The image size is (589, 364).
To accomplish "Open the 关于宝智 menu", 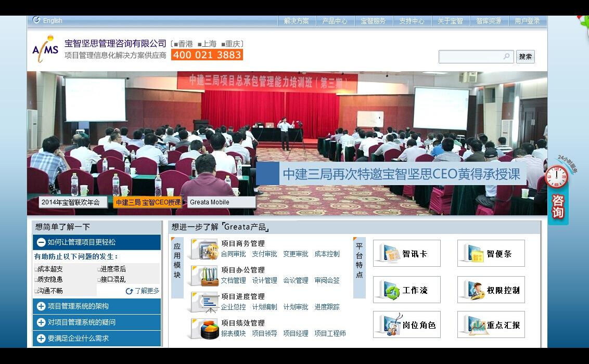I will (x=450, y=21).
